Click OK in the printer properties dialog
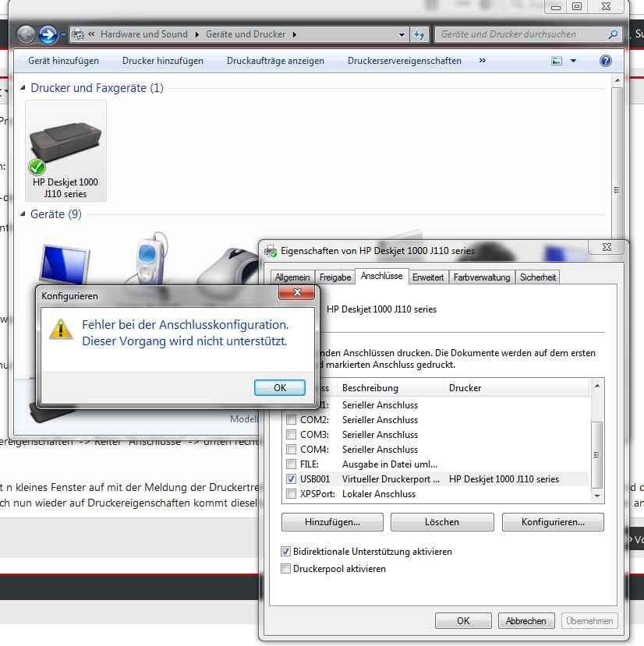 [x=463, y=620]
